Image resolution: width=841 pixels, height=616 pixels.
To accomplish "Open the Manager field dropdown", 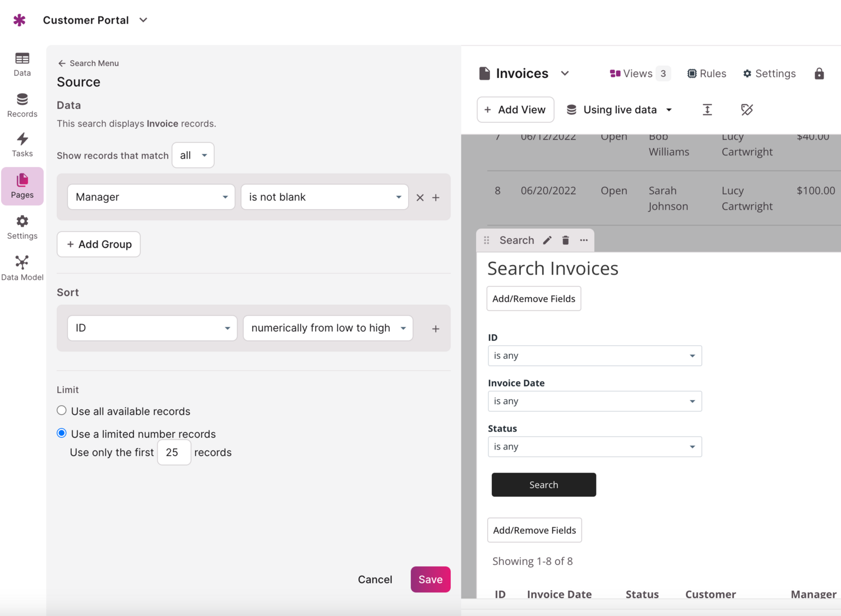I will coord(151,197).
